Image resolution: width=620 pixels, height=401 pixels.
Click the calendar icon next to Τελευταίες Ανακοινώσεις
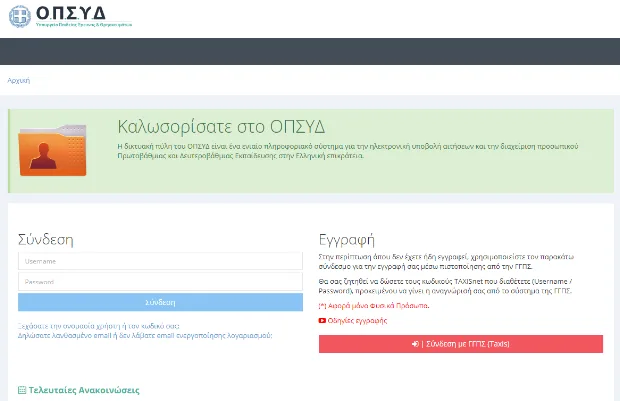(22, 390)
